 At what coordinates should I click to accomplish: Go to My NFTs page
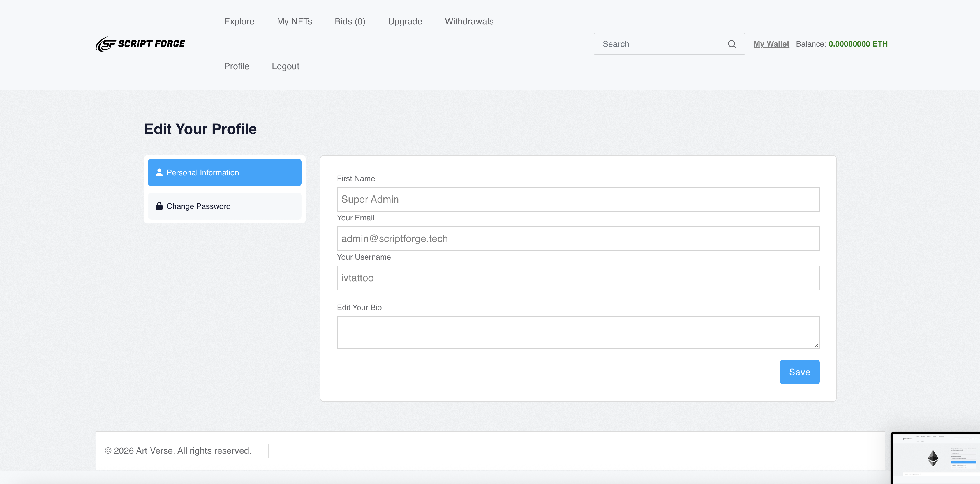click(294, 21)
